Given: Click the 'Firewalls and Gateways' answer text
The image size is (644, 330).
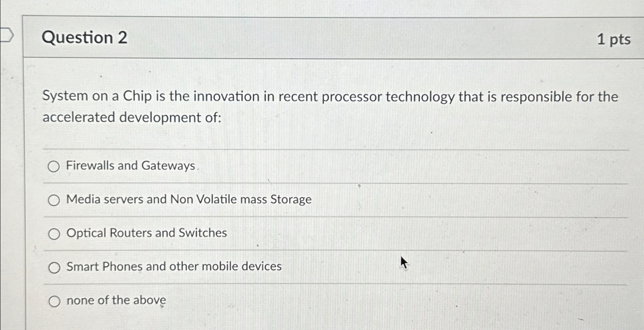Looking at the screenshot, I should 131,166.
